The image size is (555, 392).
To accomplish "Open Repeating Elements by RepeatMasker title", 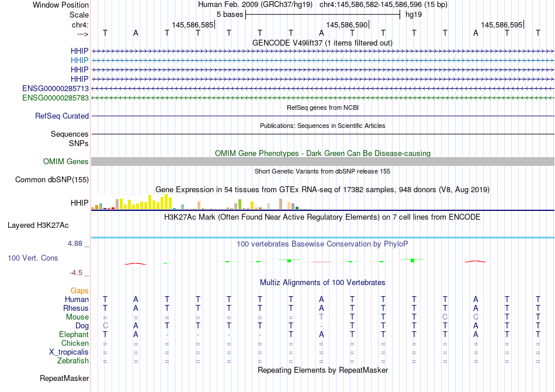I will [322, 370].
